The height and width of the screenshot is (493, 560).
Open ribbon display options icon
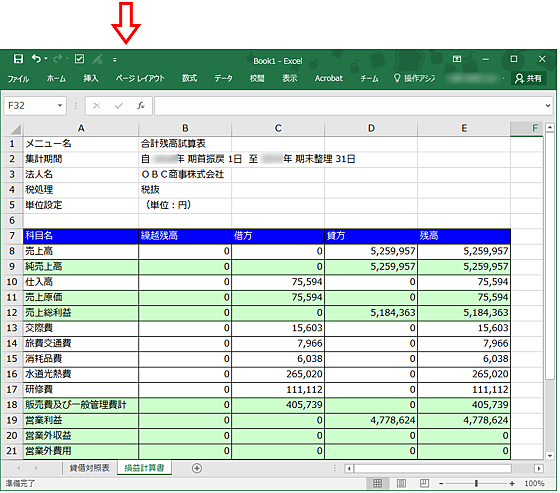tap(457, 59)
